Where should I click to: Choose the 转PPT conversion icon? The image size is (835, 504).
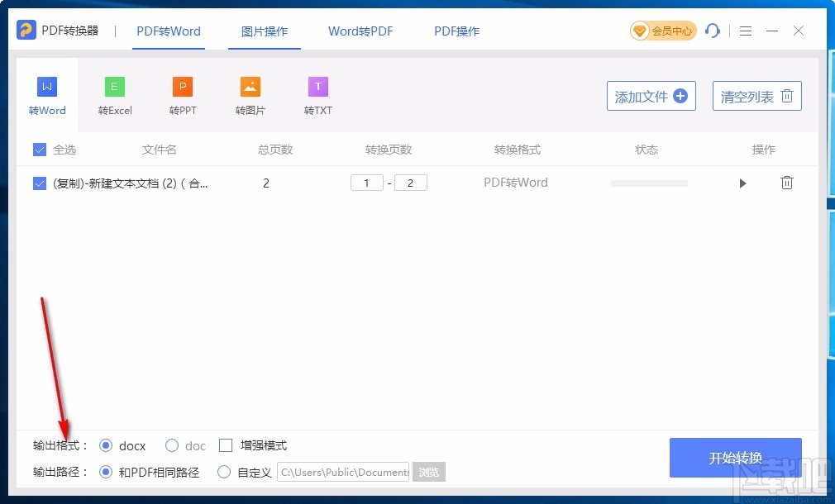[x=182, y=85]
